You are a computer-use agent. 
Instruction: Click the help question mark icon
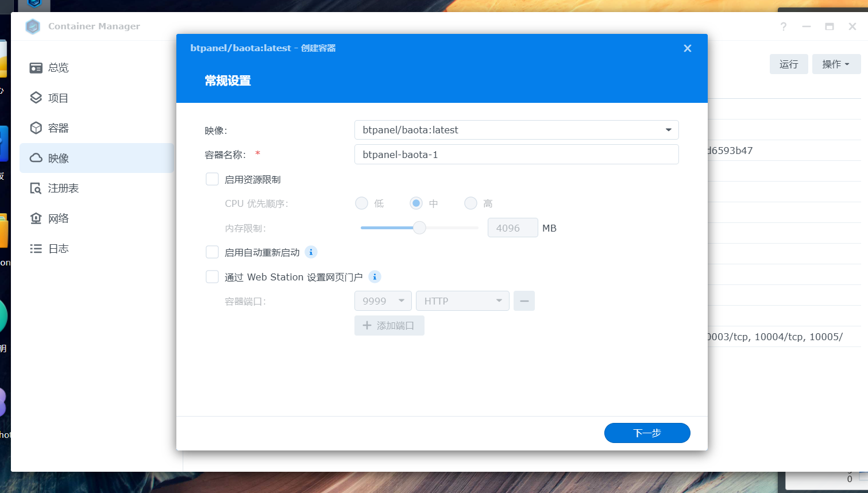pos(784,26)
